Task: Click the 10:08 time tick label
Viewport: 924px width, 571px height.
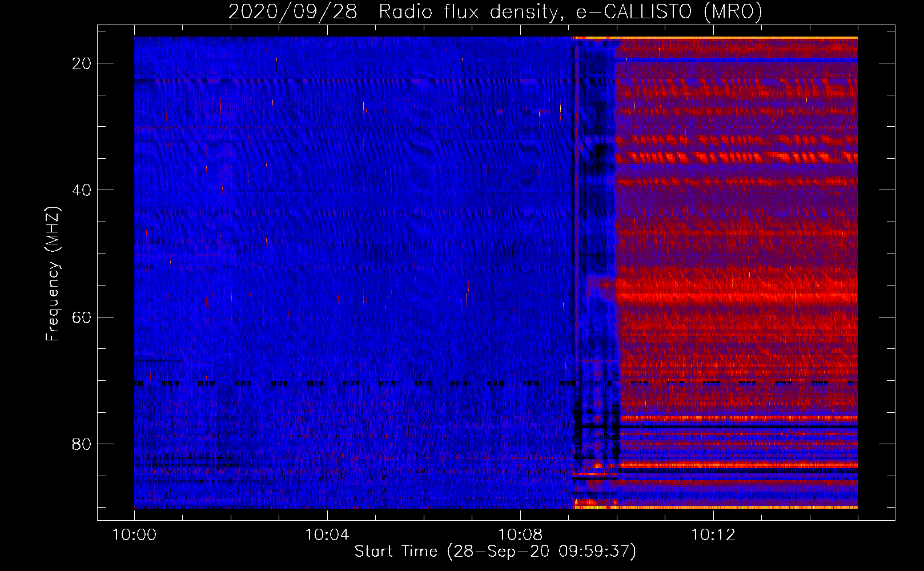Action: pos(520,535)
